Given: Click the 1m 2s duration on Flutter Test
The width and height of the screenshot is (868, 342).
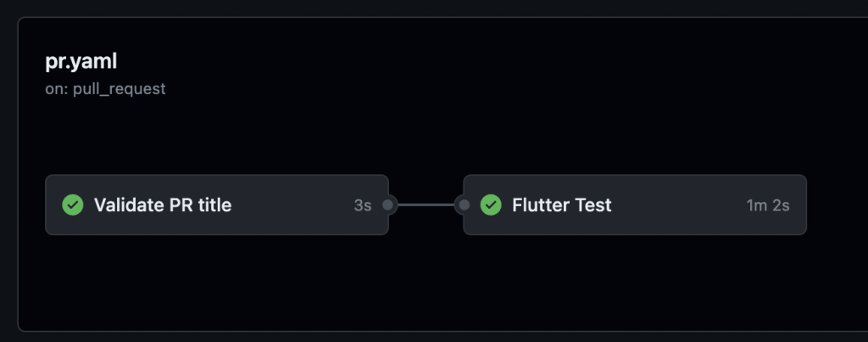Looking at the screenshot, I should click(x=768, y=205).
